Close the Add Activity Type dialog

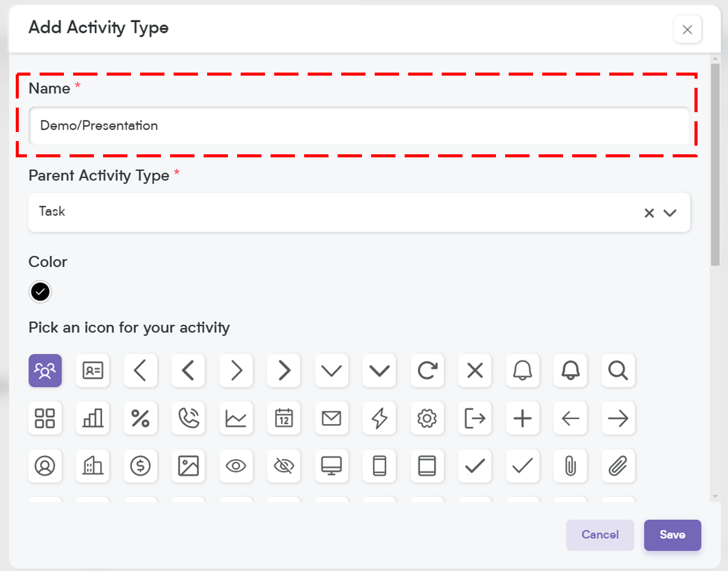tap(687, 29)
